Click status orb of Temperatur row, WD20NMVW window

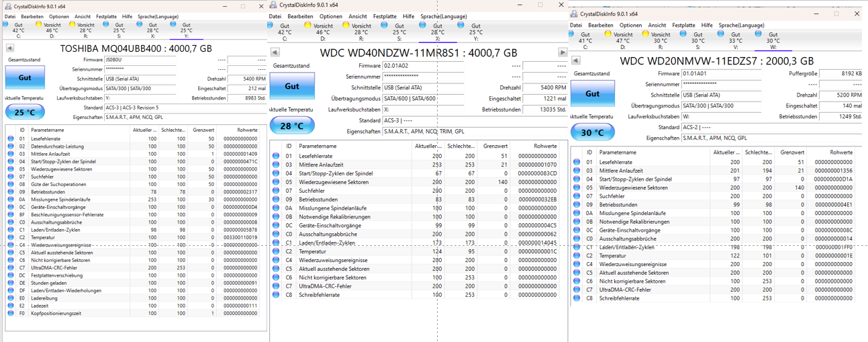[x=577, y=256]
